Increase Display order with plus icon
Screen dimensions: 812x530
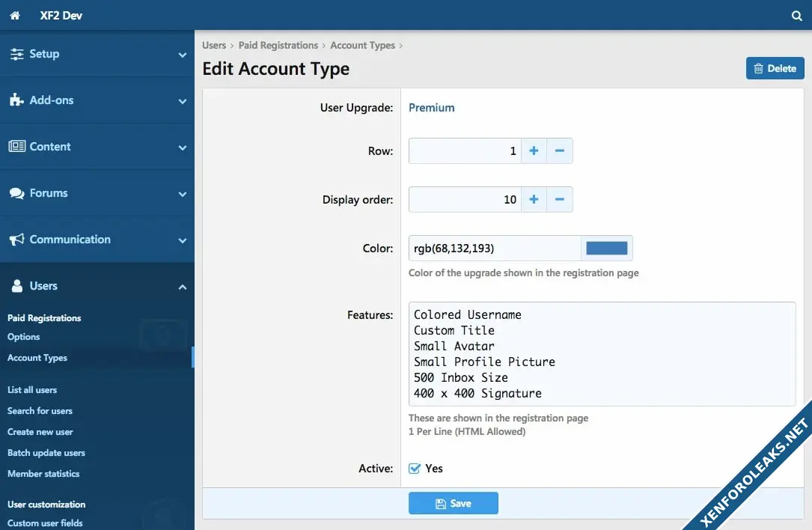534,200
